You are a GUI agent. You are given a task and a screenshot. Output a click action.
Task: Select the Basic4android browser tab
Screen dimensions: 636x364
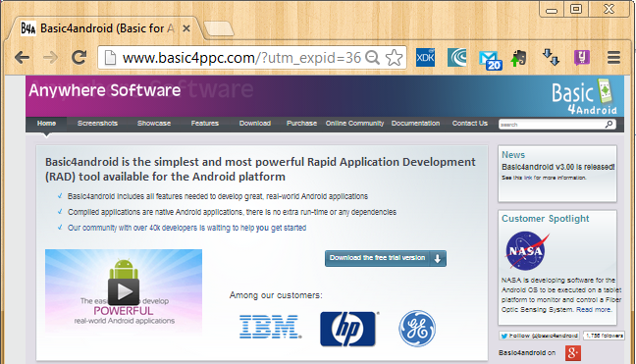point(106,28)
